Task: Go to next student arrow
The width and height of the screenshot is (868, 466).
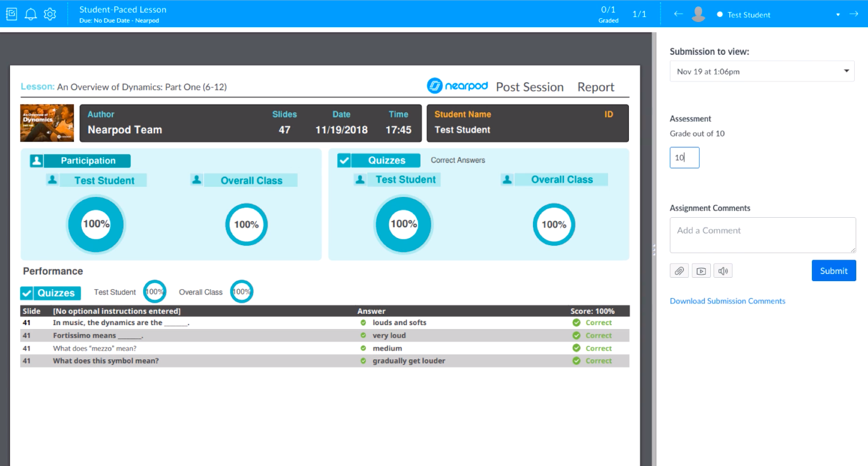Action: pyautogui.click(x=853, y=14)
